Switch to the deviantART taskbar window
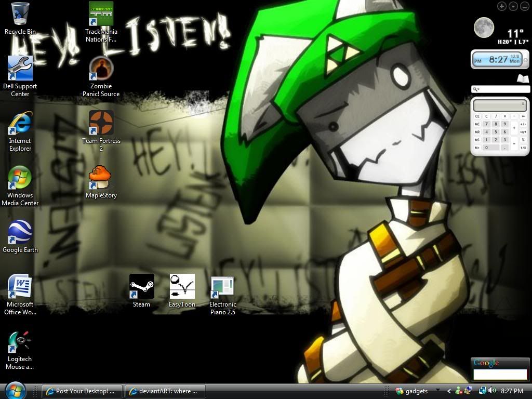Image resolution: width=532 pixels, height=399 pixels. point(165,391)
